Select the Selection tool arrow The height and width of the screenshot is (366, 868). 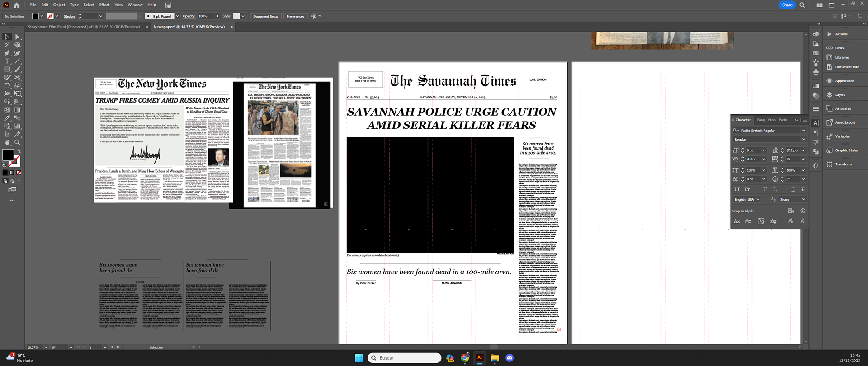(7, 37)
